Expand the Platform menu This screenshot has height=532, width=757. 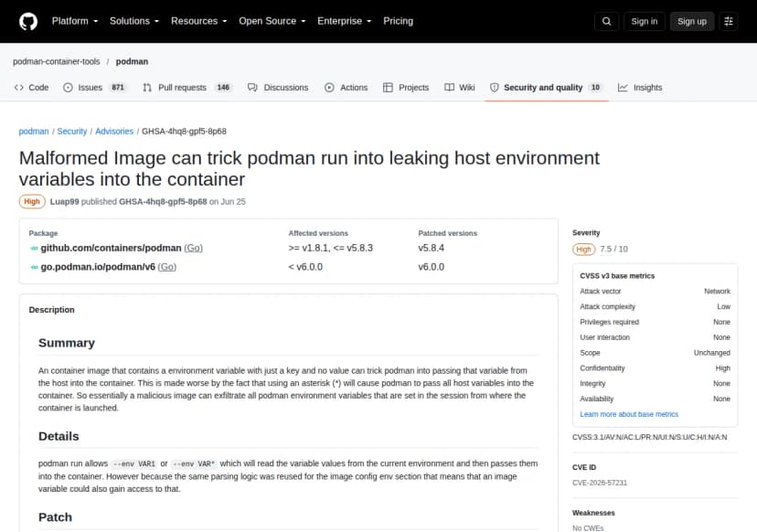coord(75,21)
